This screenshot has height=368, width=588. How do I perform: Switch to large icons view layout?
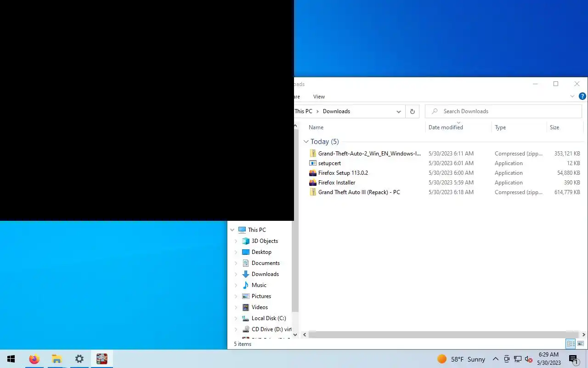(580, 344)
